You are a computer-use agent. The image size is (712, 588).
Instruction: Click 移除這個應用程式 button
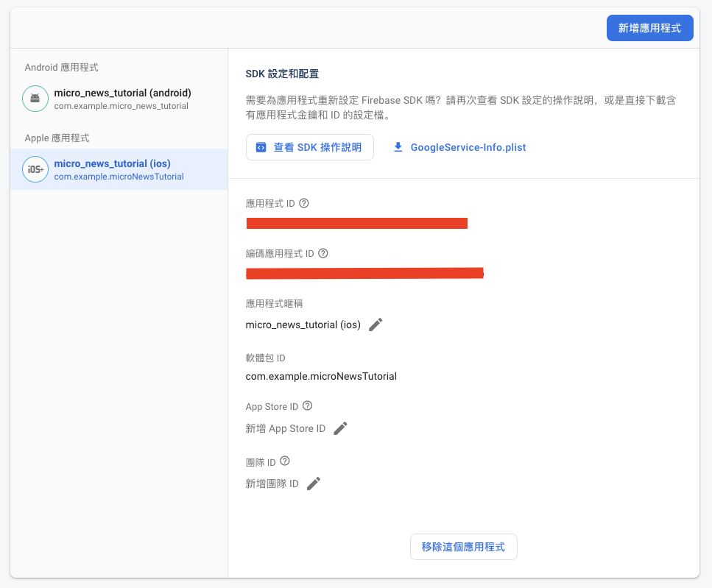point(464,547)
